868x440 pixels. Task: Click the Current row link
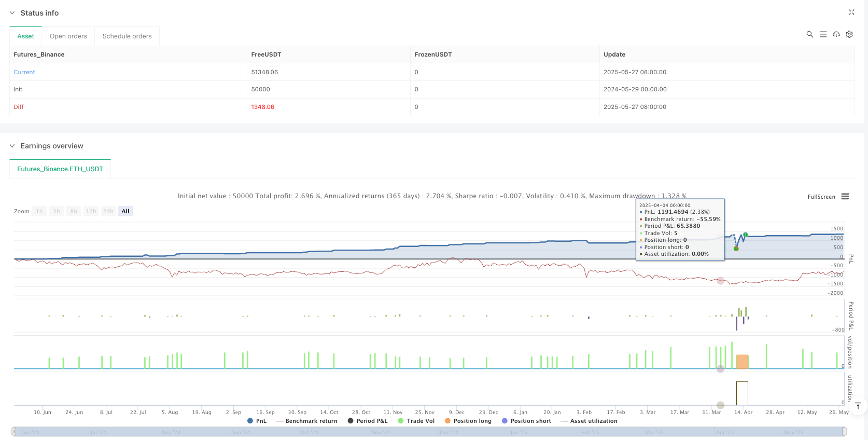tap(24, 72)
